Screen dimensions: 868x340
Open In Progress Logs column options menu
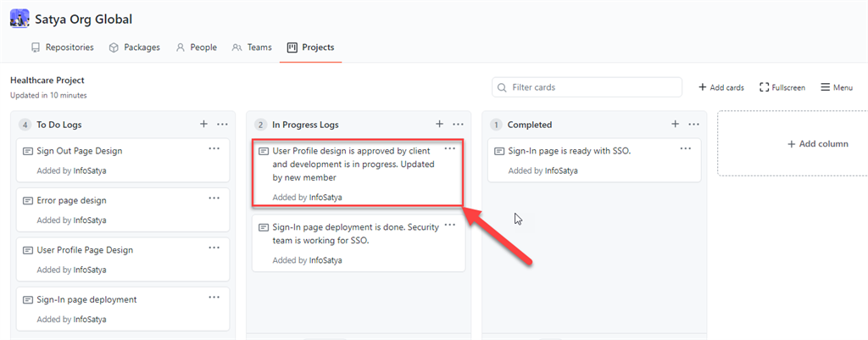459,125
